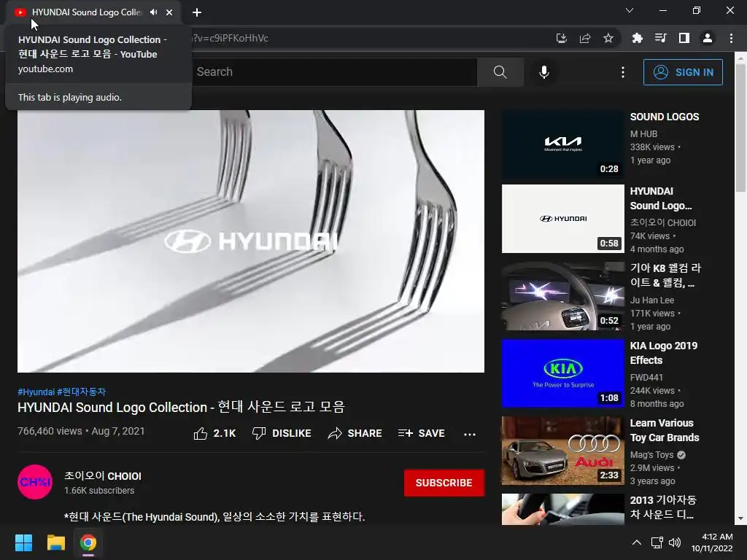747x560 pixels.
Task: Open the volume speaker tray icon
Action: pos(675,542)
